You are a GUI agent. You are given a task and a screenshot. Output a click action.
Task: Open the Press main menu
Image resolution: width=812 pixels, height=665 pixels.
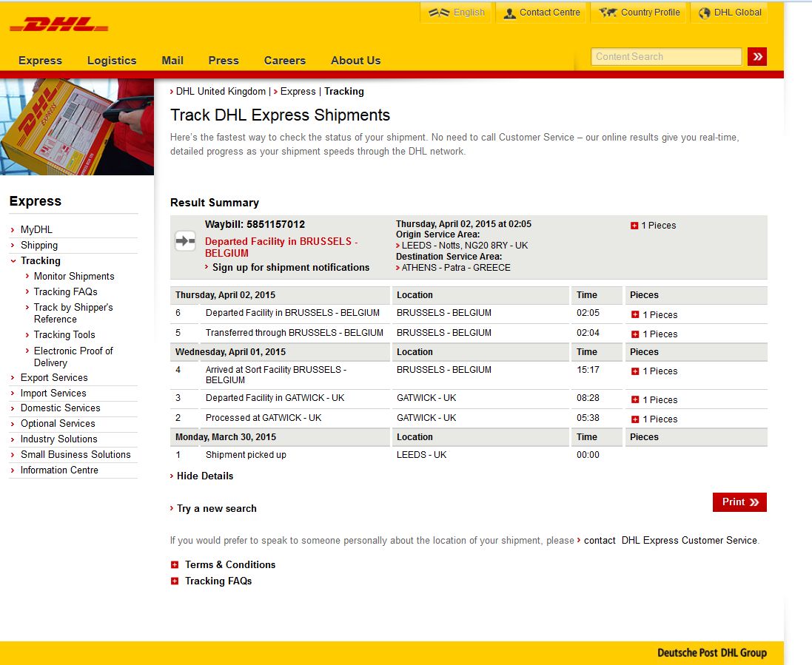click(x=224, y=61)
